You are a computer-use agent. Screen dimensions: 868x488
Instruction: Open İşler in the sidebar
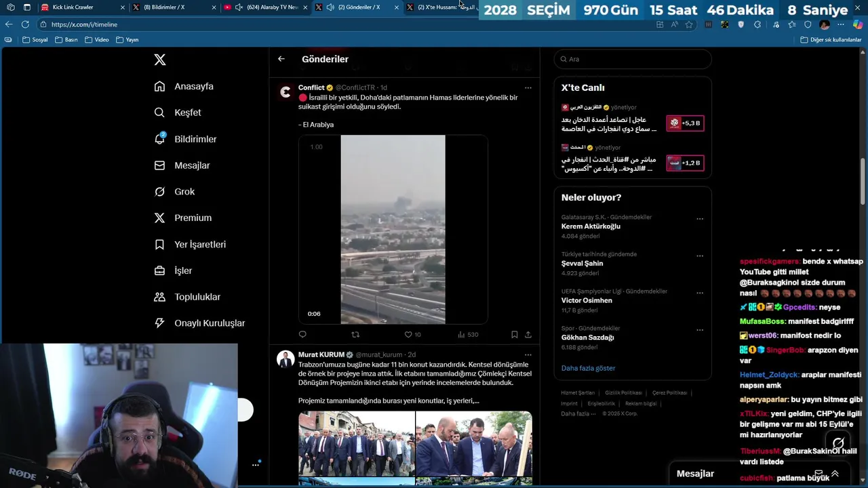(x=173, y=270)
